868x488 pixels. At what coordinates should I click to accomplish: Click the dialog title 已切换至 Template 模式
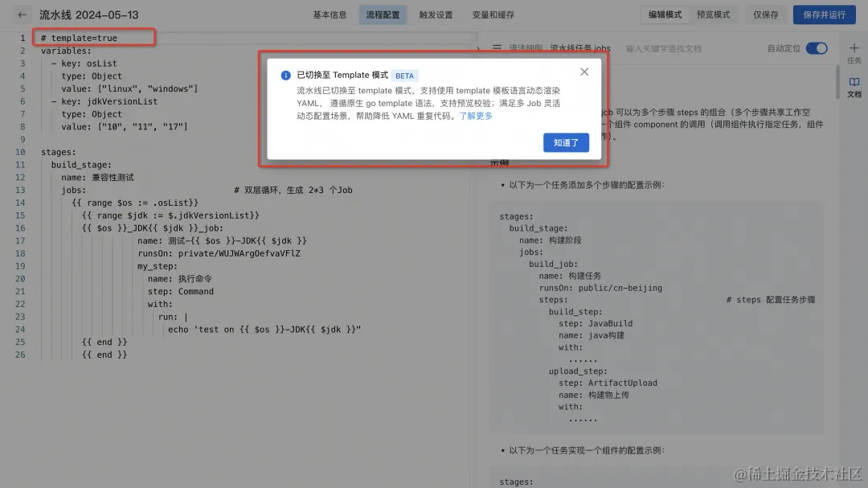pyautogui.click(x=342, y=76)
